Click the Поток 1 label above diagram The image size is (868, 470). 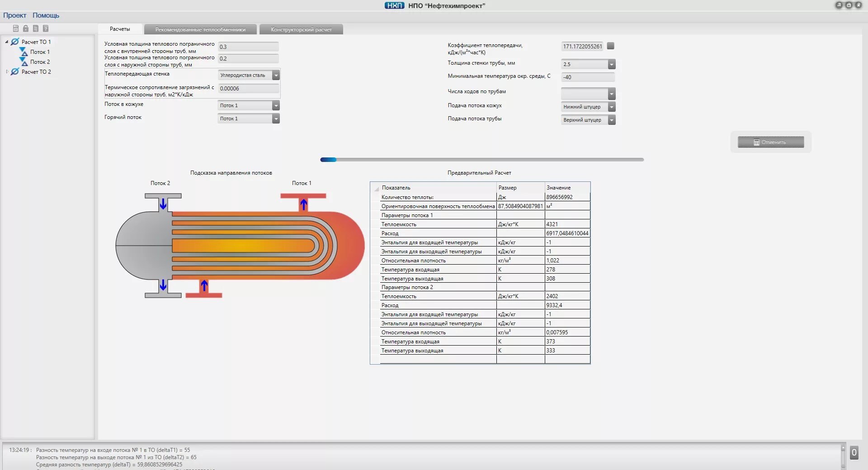302,183
